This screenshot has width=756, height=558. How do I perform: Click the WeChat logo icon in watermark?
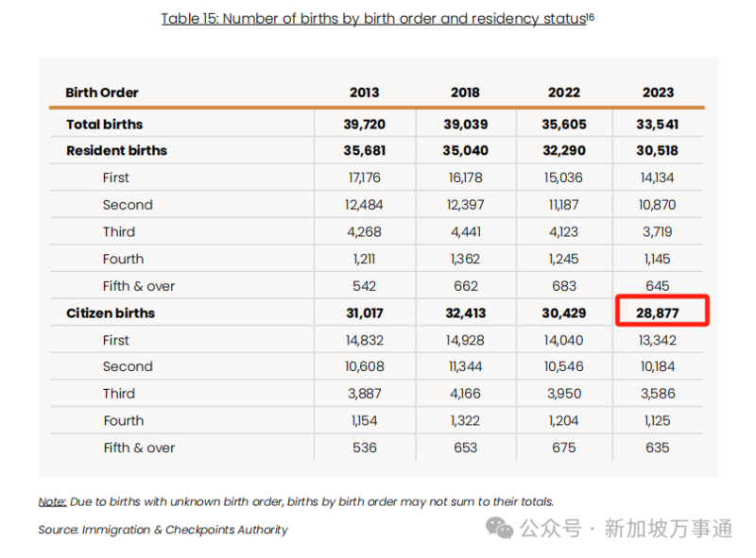click(500, 528)
